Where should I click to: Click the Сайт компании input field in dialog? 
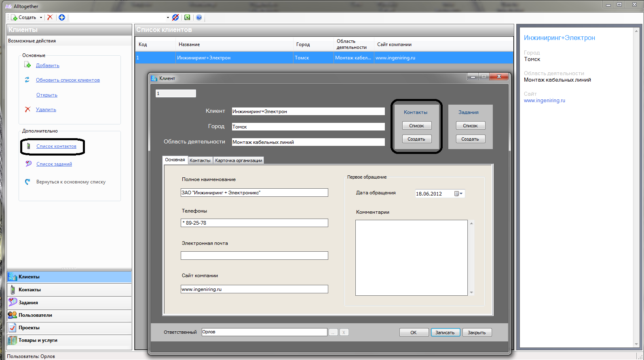(254, 289)
